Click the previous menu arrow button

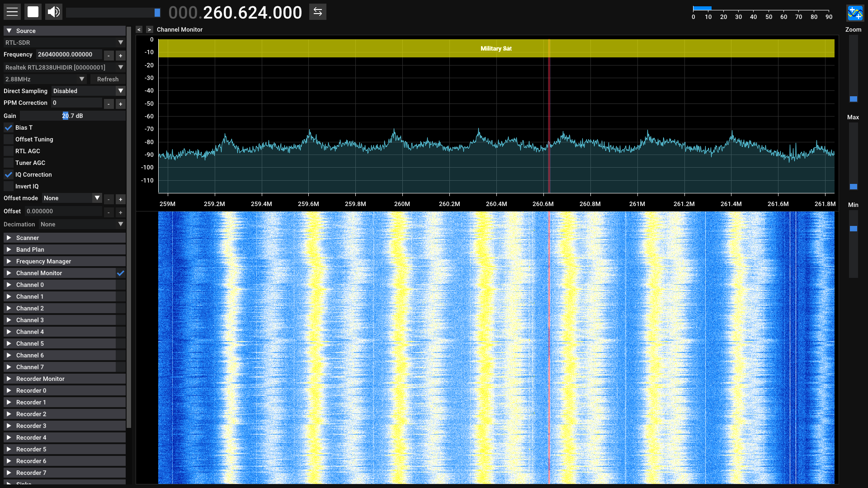(139, 29)
